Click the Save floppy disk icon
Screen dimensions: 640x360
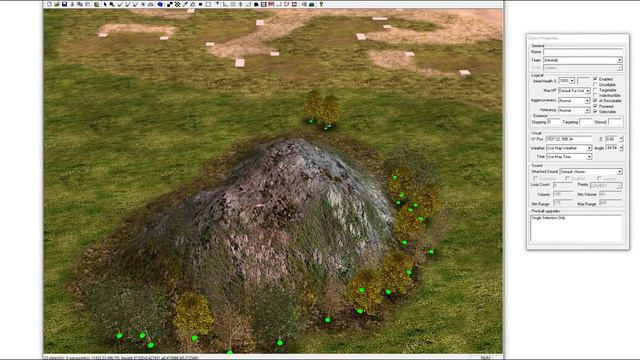click(64, 4)
